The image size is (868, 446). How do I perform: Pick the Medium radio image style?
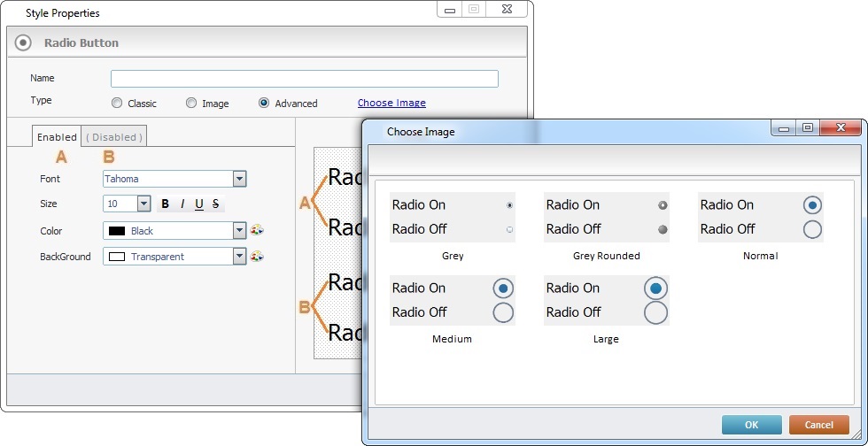(x=453, y=300)
